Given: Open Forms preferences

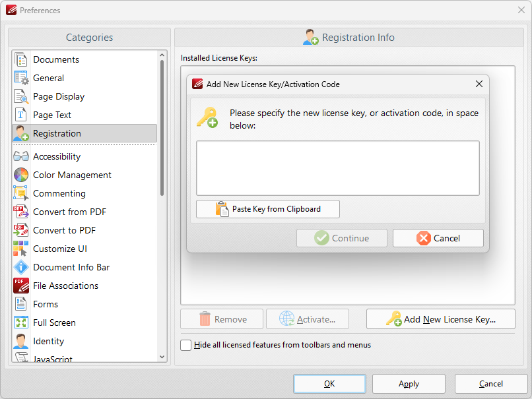Looking at the screenshot, I should tap(84, 304).
